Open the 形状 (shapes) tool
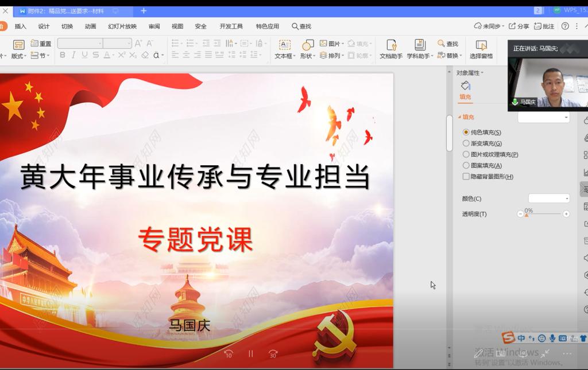Viewport: 588px width, 370px height. pyautogui.click(x=308, y=45)
